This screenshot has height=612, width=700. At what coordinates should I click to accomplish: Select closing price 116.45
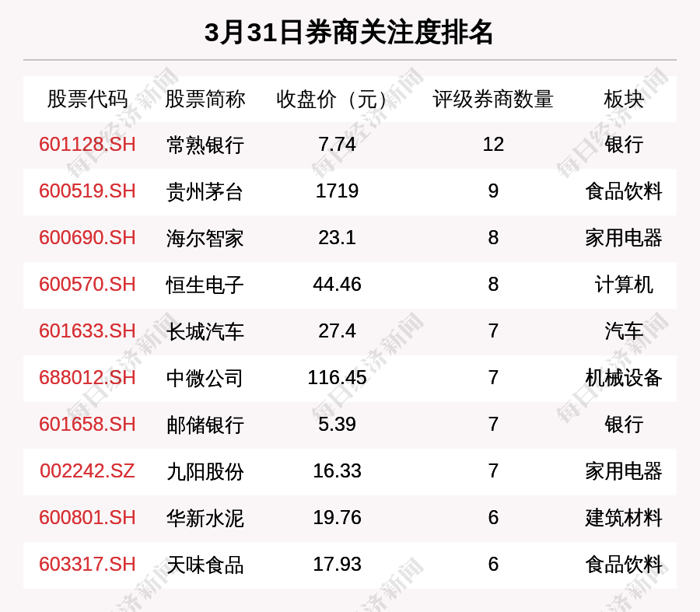click(x=337, y=378)
